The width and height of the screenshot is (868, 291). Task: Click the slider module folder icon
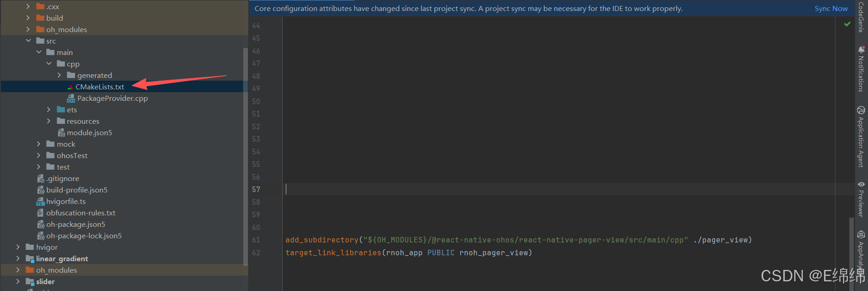point(30,281)
